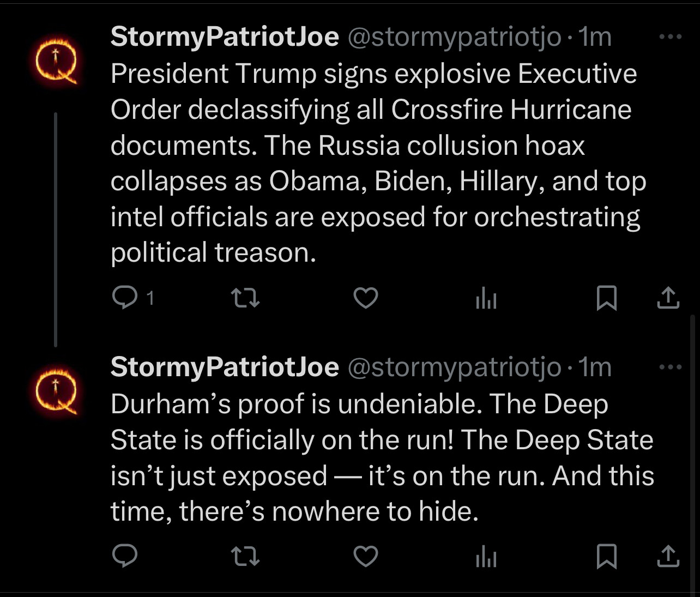View analytics for the Durham tweet
Image resolution: width=700 pixels, height=597 pixels.
486,556
